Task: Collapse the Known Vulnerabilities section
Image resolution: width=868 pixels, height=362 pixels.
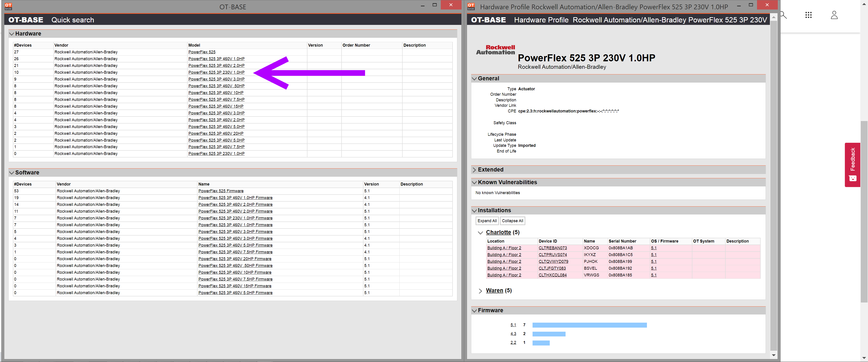Action: 474,183
